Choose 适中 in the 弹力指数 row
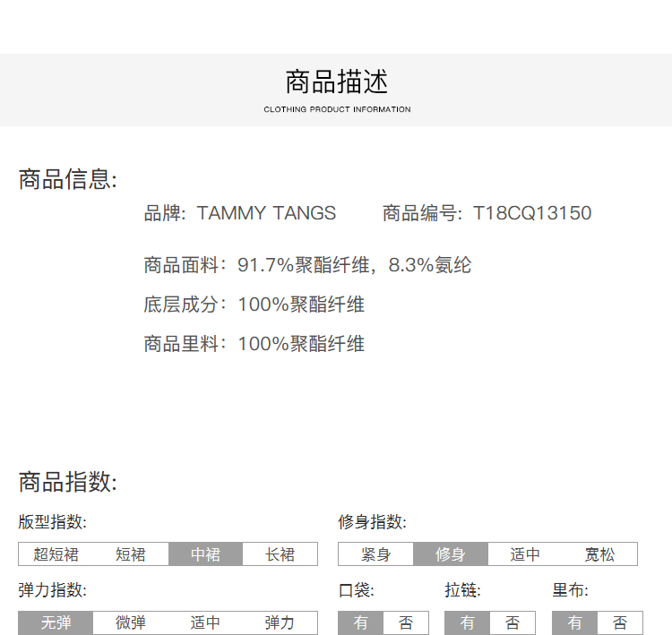672x635 pixels. 205,622
